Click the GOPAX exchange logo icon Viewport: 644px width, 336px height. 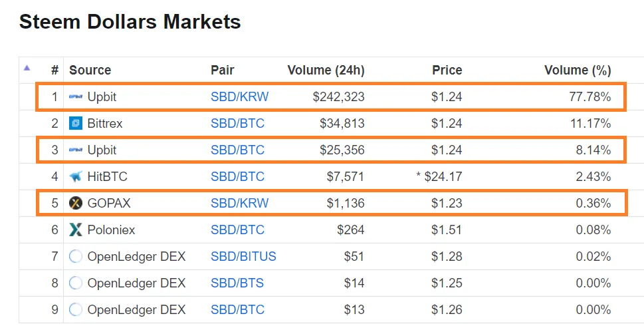(x=76, y=203)
